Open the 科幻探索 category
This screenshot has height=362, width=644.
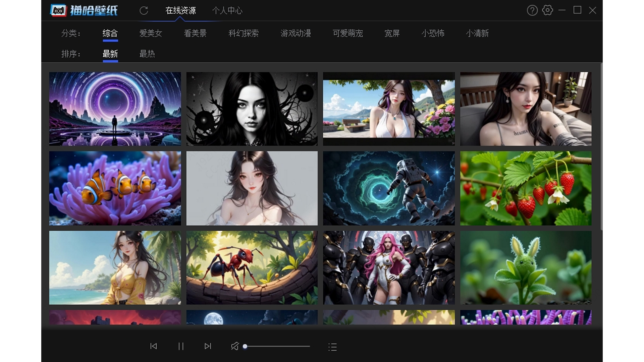[x=244, y=33]
